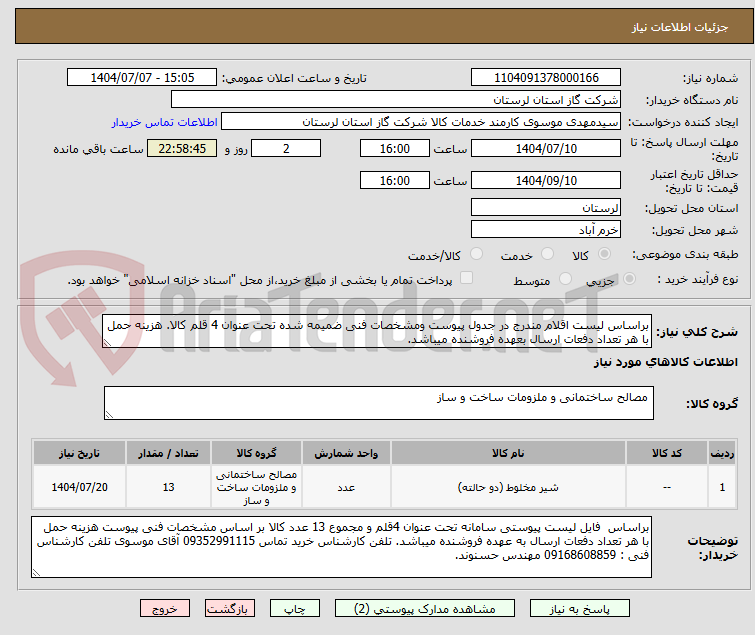Click the گروه کالا text area
755x635 pixels.
pyautogui.click(x=378, y=403)
